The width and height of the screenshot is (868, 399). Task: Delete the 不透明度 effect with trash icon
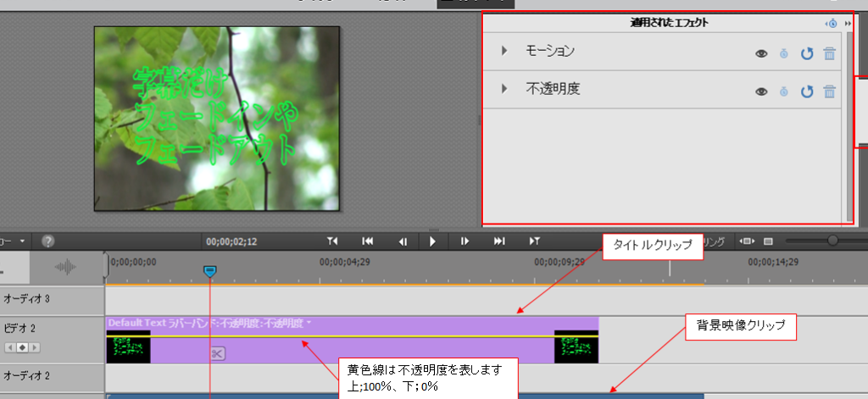[x=829, y=91]
